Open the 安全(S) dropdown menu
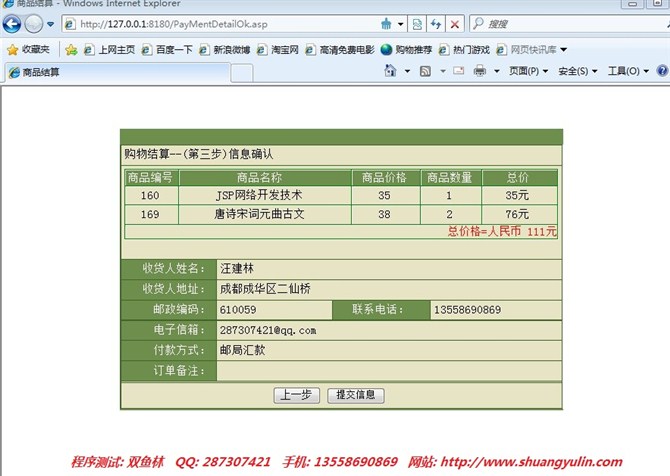The height and width of the screenshot is (476, 670). pos(578,71)
